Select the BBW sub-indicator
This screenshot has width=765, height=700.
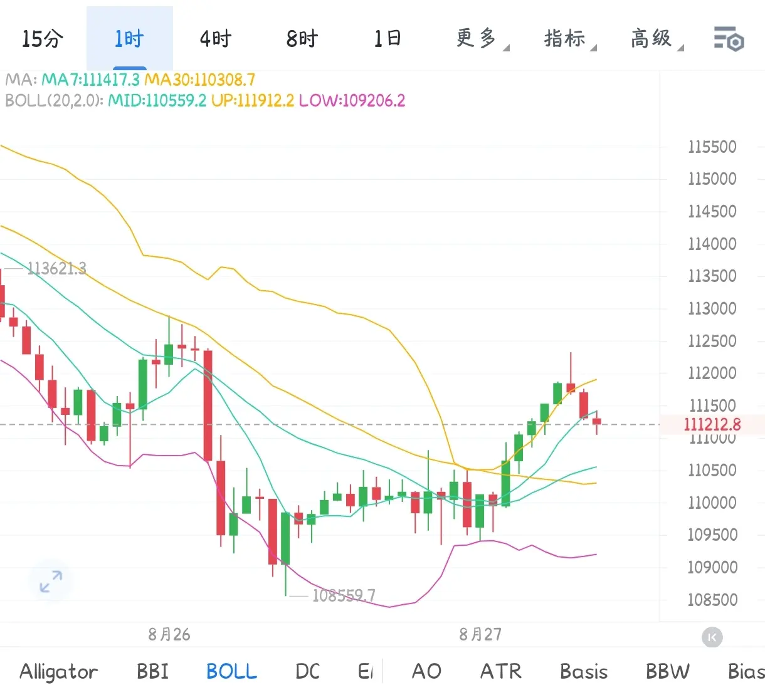tap(668, 672)
